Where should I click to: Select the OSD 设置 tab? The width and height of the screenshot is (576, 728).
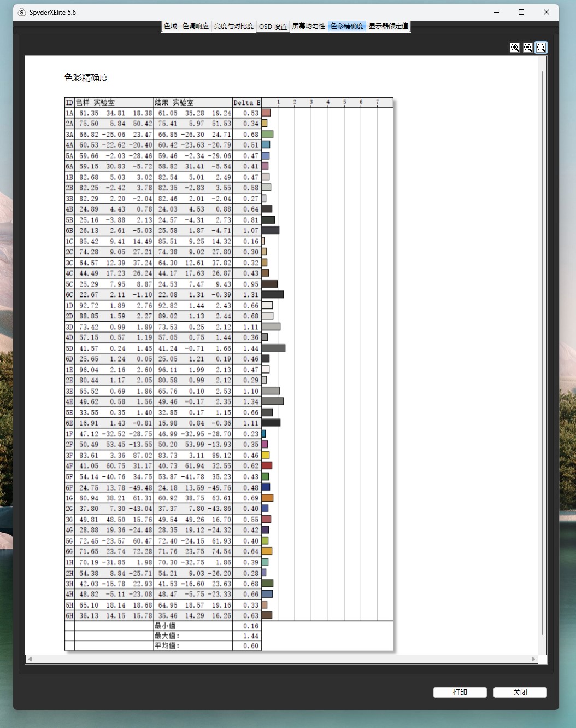point(273,26)
